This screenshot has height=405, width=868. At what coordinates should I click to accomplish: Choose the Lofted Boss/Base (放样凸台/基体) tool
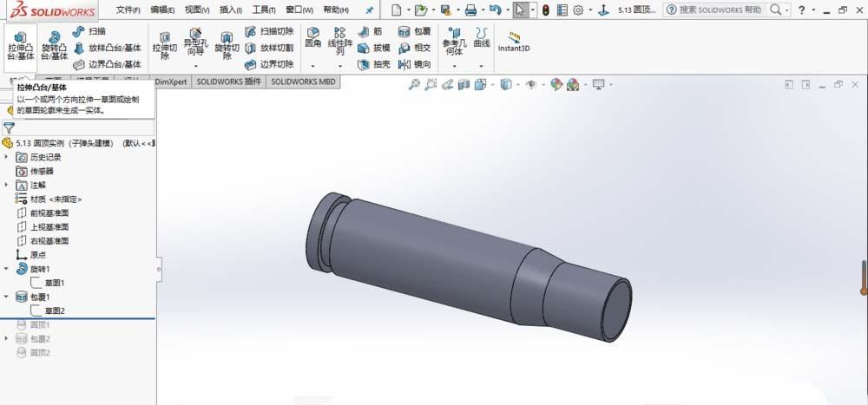point(107,49)
